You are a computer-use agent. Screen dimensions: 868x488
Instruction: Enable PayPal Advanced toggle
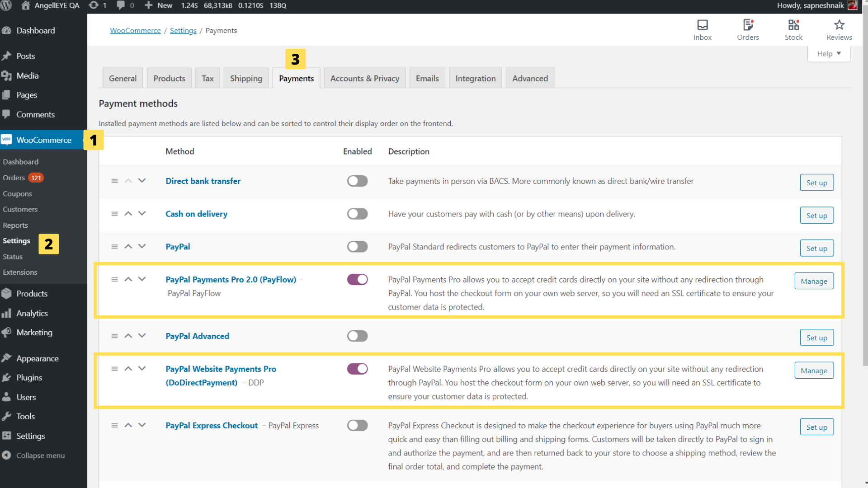click(x=357, y=336)
